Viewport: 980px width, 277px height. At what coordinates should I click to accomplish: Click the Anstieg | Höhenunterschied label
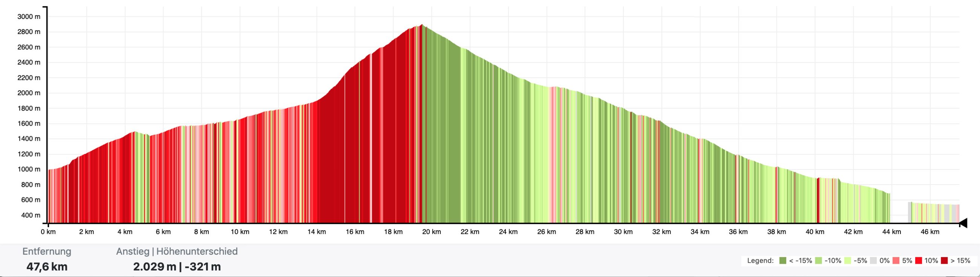177,251
